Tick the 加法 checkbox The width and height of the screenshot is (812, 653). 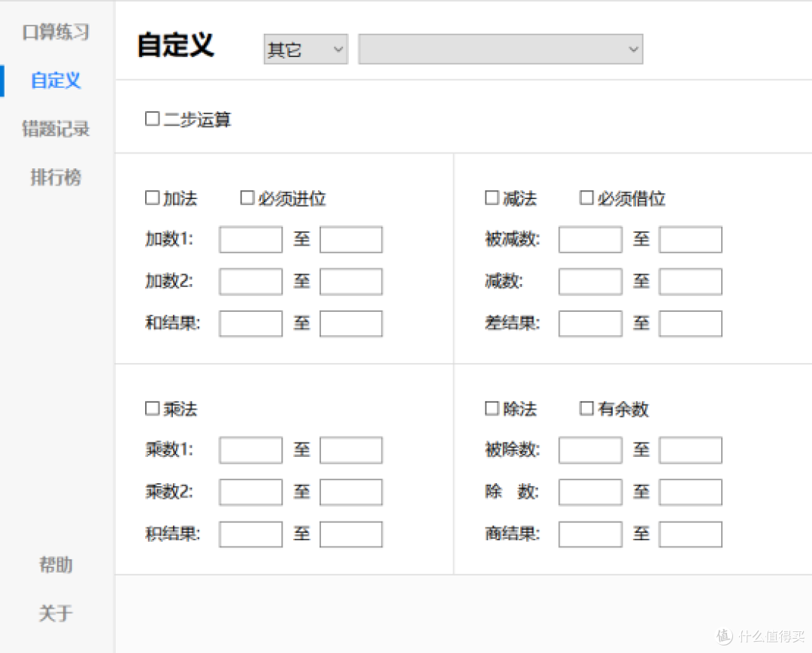tap(152, 198)
